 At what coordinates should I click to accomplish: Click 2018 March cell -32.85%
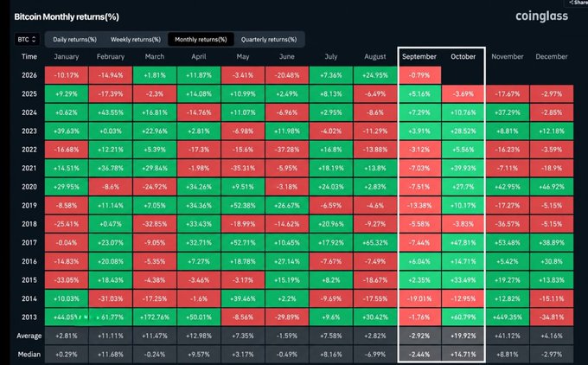click(155, 224)
